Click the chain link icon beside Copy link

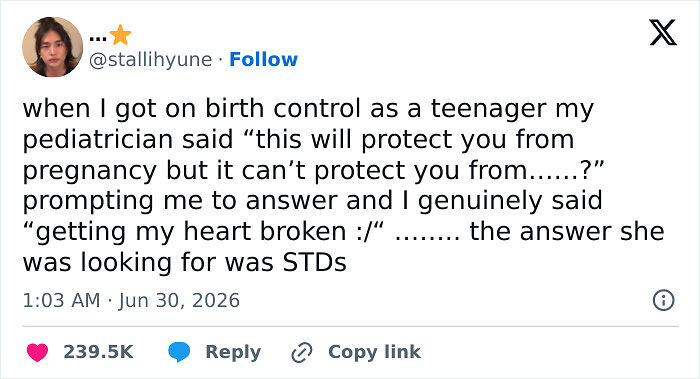302,352
